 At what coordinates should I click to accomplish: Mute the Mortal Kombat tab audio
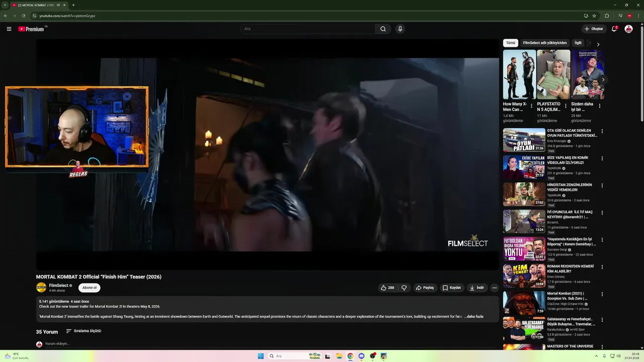tap(58, 5)
